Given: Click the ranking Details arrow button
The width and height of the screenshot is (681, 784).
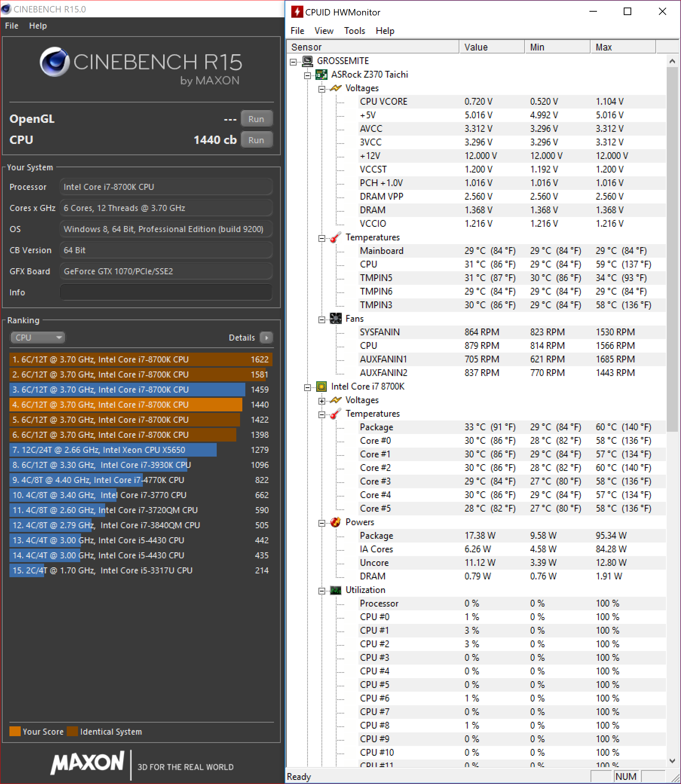Looking at the screenshot, I should click(266, 337).
